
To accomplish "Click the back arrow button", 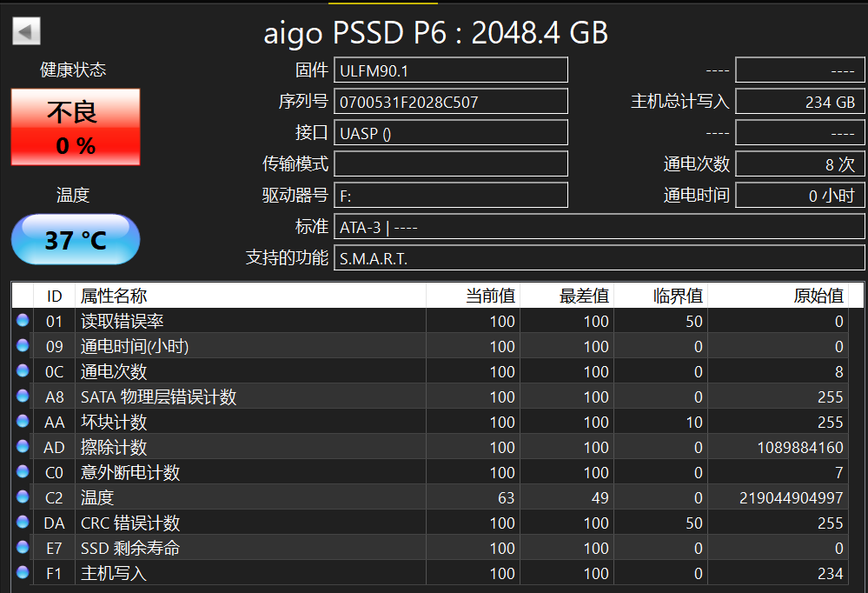I will 26,31.
